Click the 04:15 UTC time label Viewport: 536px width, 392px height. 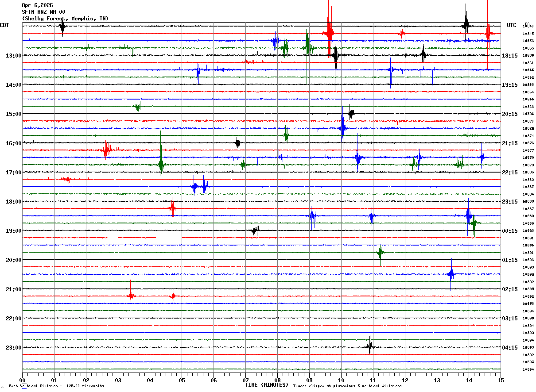click(x=510, y=348)
